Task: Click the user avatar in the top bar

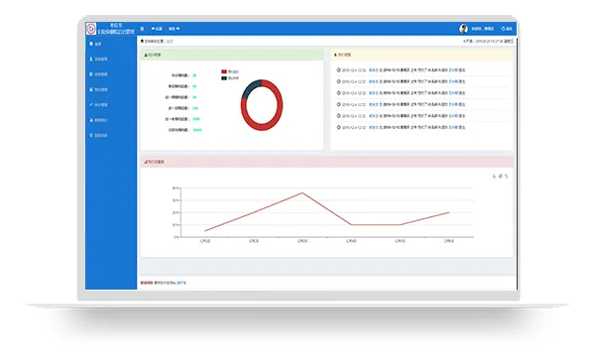Action: coord(463,29)
